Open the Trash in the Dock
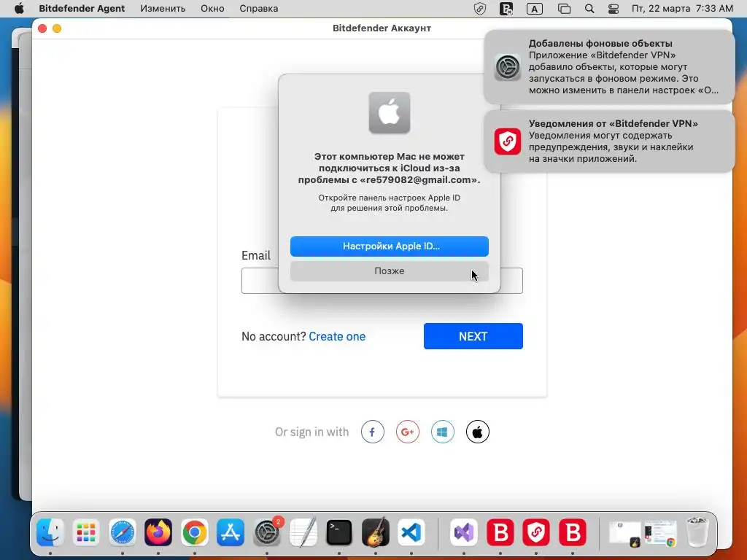The width and height of the screenshot is (747, 560). click(x=697, y=532)
